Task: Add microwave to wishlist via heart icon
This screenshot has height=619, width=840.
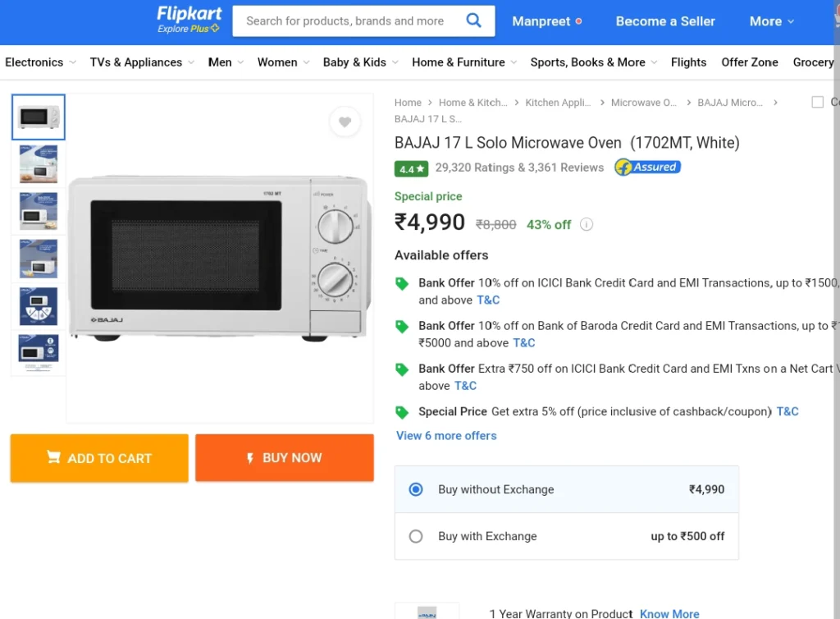Action: (x=345, y=122)
